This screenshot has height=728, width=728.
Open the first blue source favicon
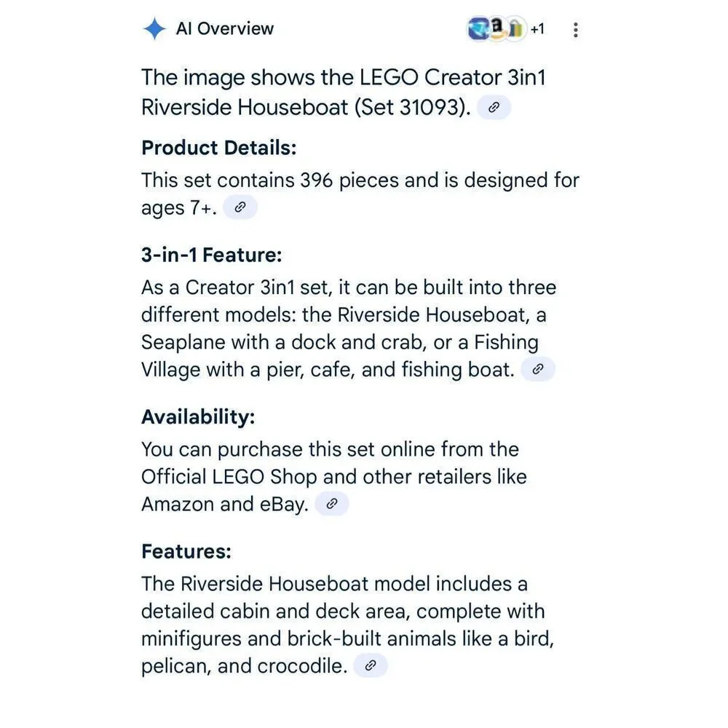click(x=478, y=29)
